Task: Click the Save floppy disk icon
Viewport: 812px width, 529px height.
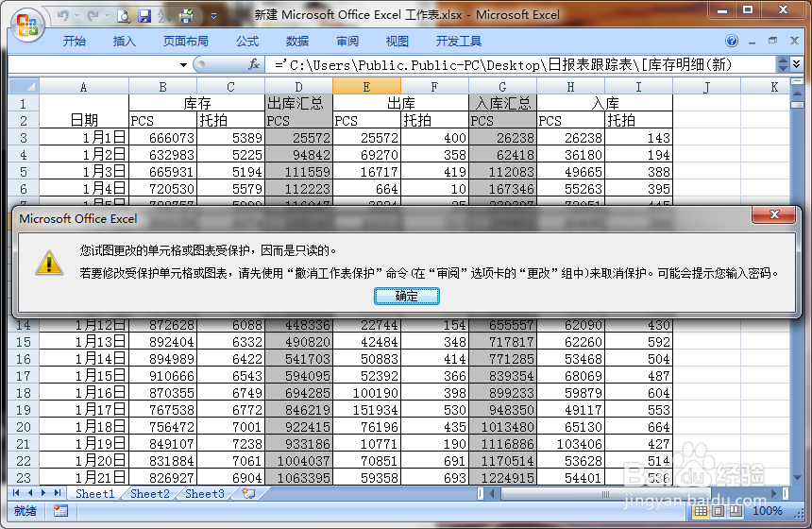Action: coord(144,16)
